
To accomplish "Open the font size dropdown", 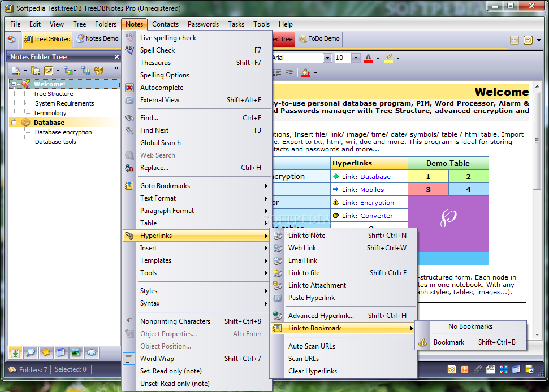I will pos(356,58).
